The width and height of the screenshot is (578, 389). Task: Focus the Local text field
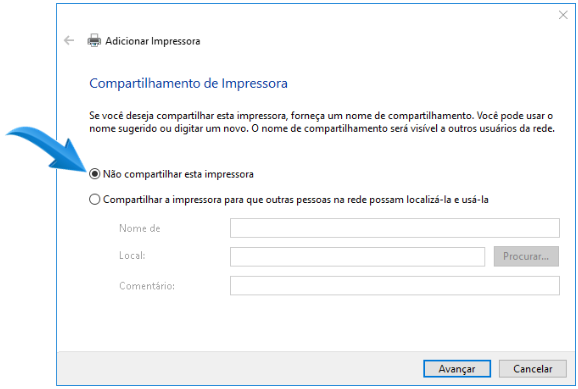tap(357, 257)
